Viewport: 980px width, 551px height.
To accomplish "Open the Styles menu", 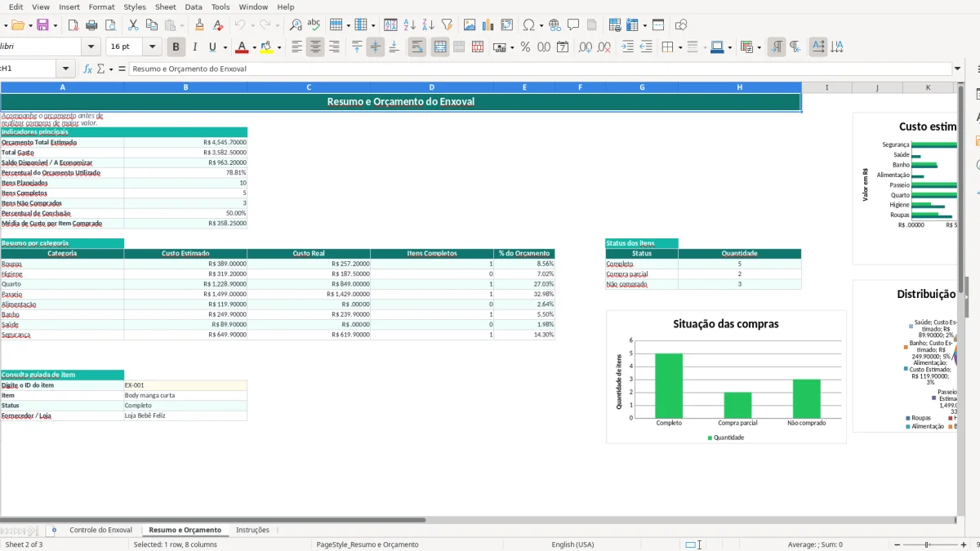I will tap(135, 7).
